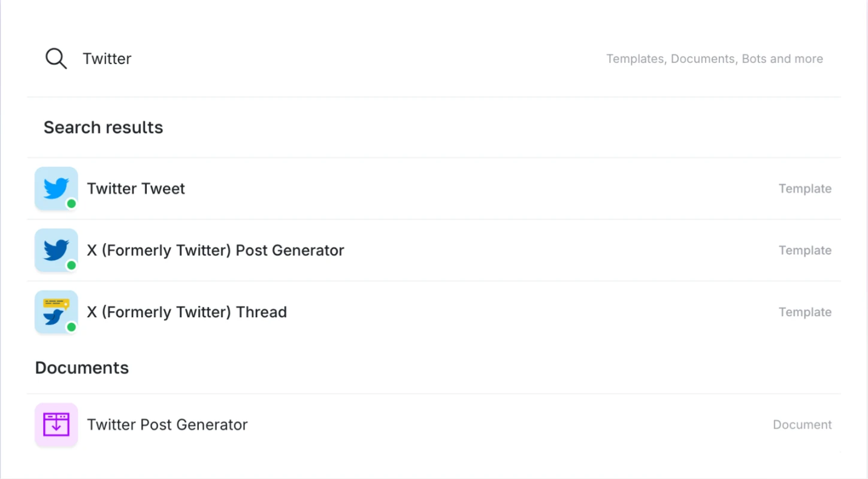The height and width of the screenshot is (479, 868).
Task: Click the green dot on X Thread icon
Action: (71, 328)
